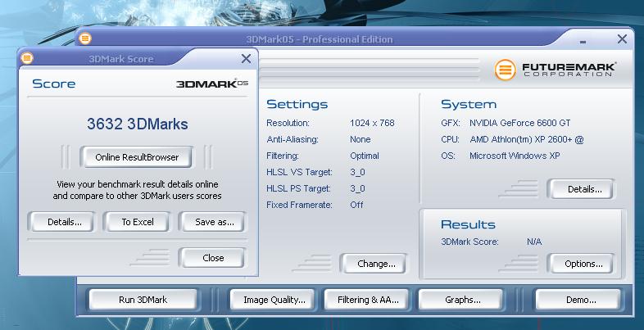The width and height of the screenshot is (644, 330).
Task: Click the Futuremark Corporation logo
Action: coord(555,70)
